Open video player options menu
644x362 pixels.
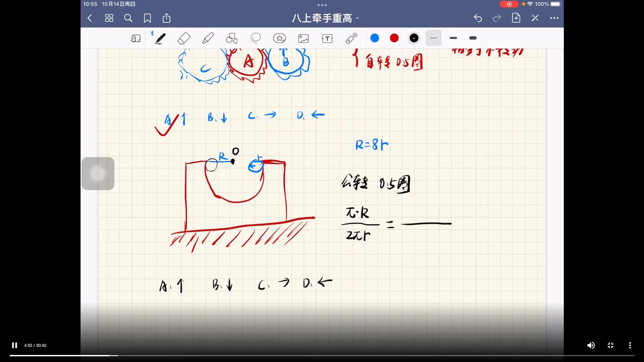click(x=630, y=345)
